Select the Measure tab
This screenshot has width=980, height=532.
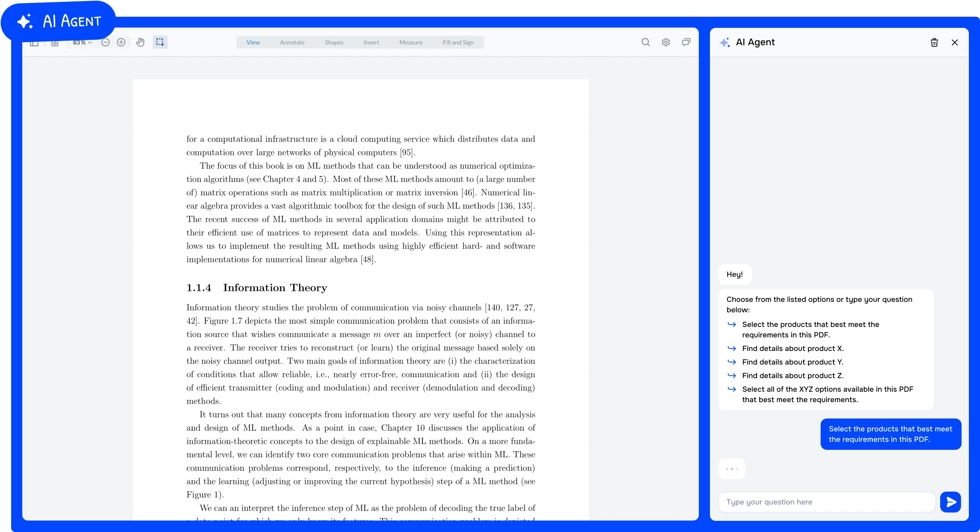point(411,42)
